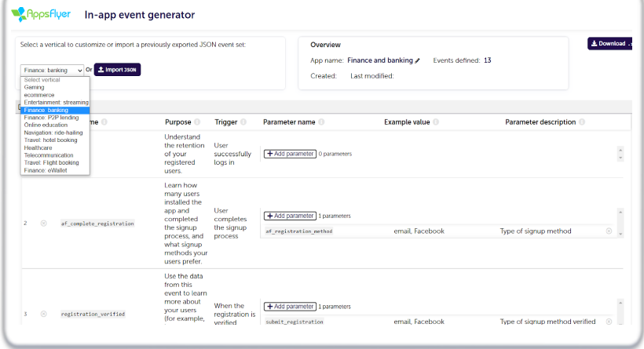Screen dimensions: 644x349
Task: Click af_complete_registration event name field
Action: click(x=97, y=224)
